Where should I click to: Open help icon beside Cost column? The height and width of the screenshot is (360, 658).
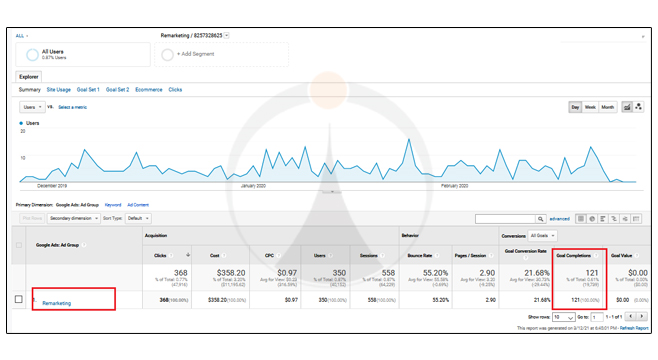tap(224, 256)
